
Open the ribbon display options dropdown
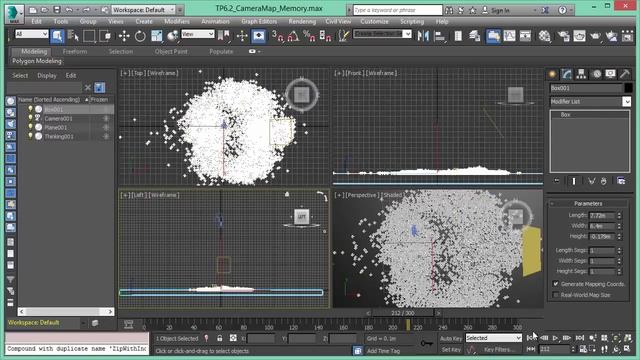[x=255, y=51]
